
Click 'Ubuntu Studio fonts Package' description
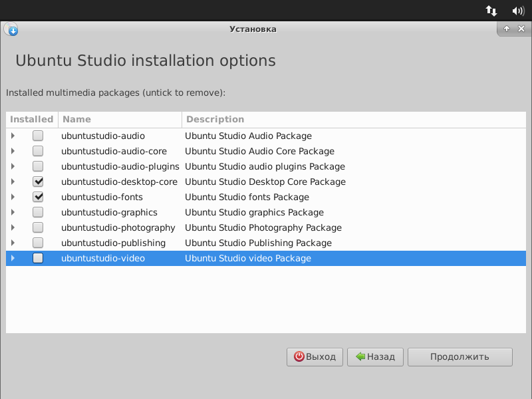(247, 197)
